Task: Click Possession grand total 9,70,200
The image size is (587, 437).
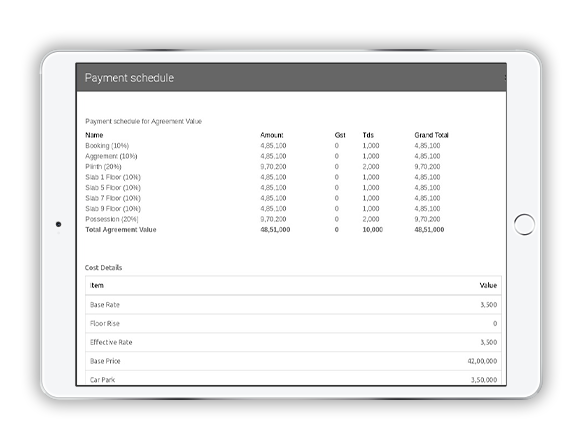Action: click(427, 219)
